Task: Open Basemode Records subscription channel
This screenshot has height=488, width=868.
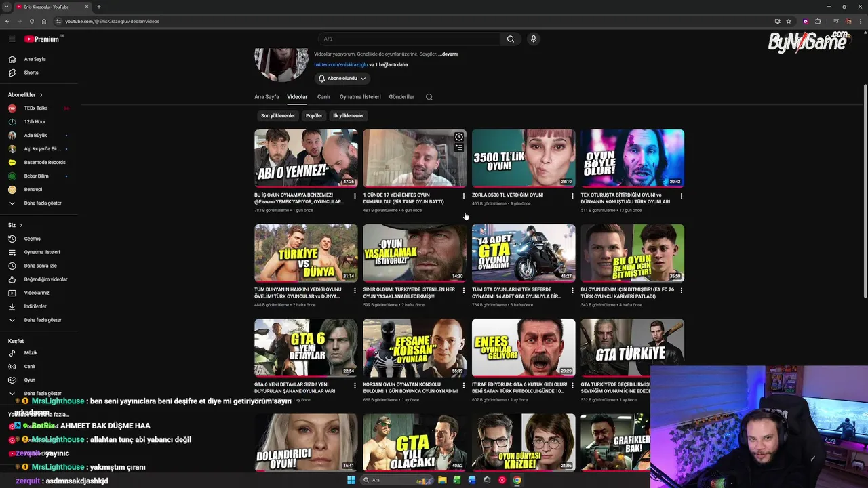Action: coord(39,163)
